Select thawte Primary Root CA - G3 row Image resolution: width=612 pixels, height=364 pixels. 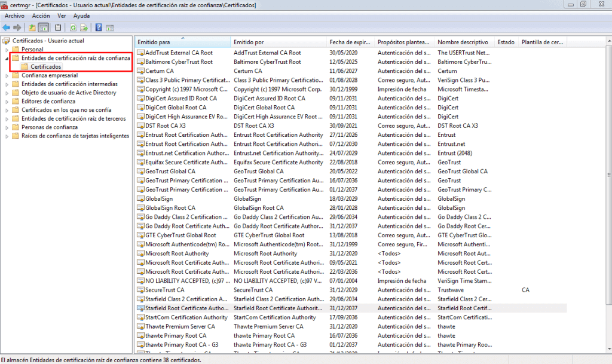click(351, 345)
